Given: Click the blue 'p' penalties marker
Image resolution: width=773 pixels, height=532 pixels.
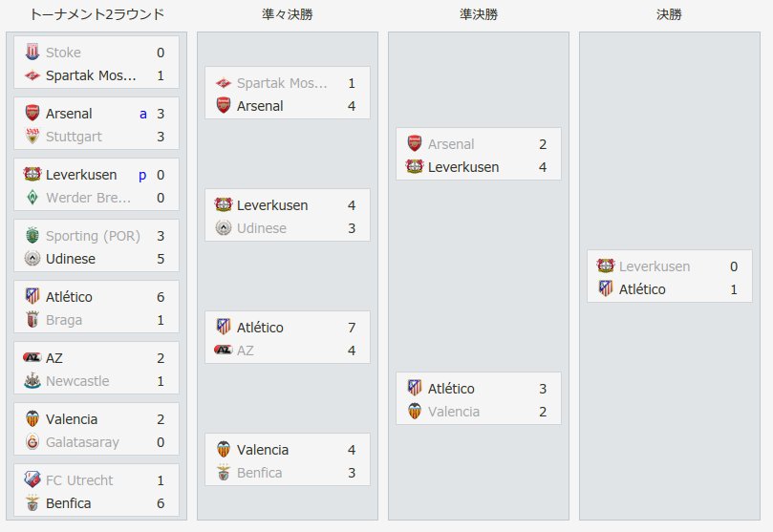Looking at the screenshot, I should (x=142, y=176).
